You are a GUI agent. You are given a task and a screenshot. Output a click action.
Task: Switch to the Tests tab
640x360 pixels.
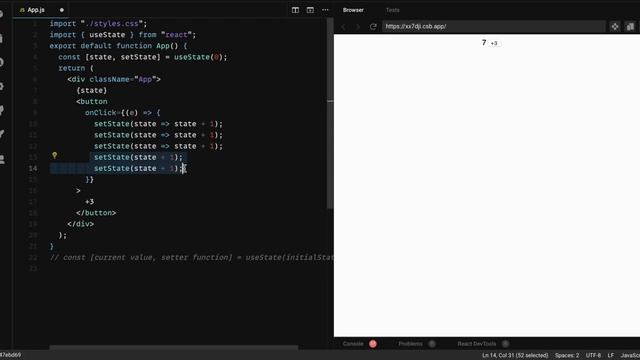[x=393, y=10]
